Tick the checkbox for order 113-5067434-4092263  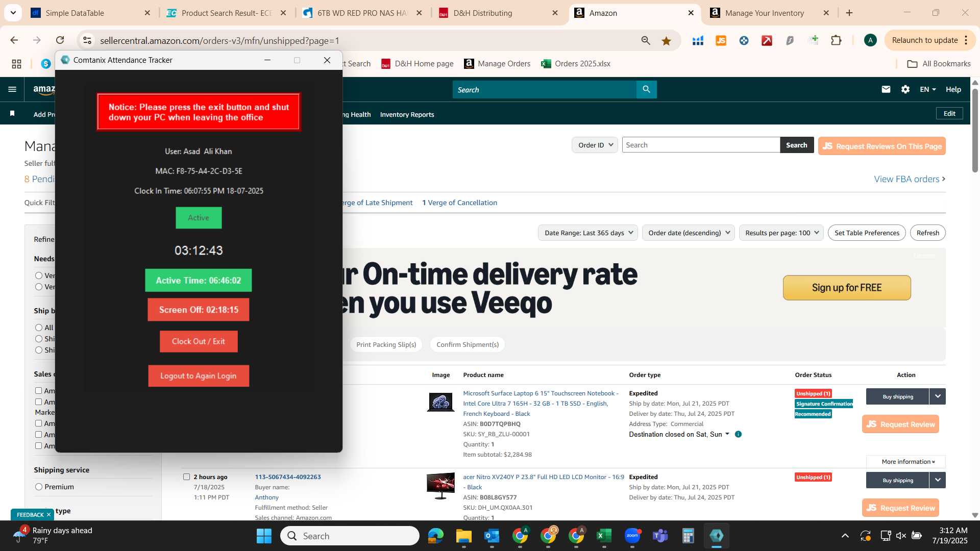[x=187, y=477]
